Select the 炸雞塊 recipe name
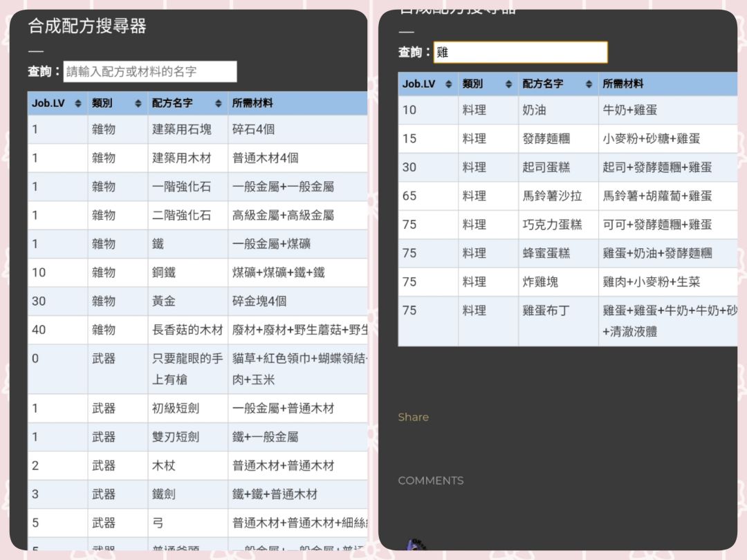The image size is (747, 560). pos(540,282)
